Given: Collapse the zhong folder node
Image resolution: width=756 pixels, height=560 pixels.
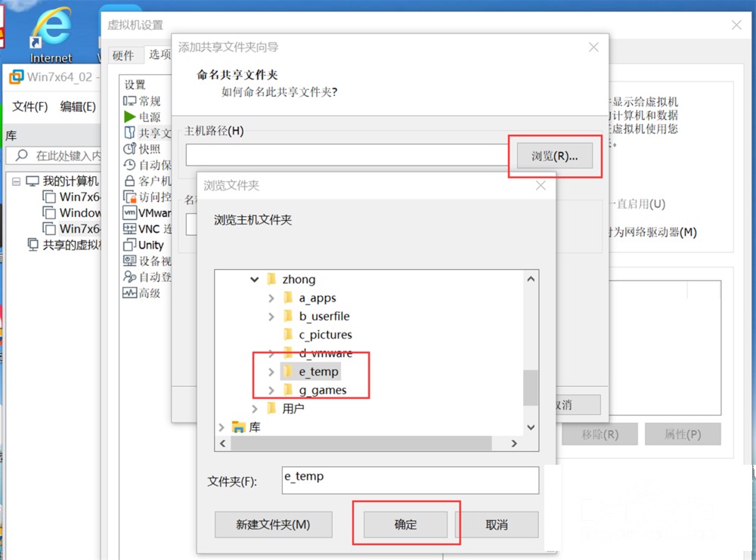Looking at the screenshot, I should point(255,279).
